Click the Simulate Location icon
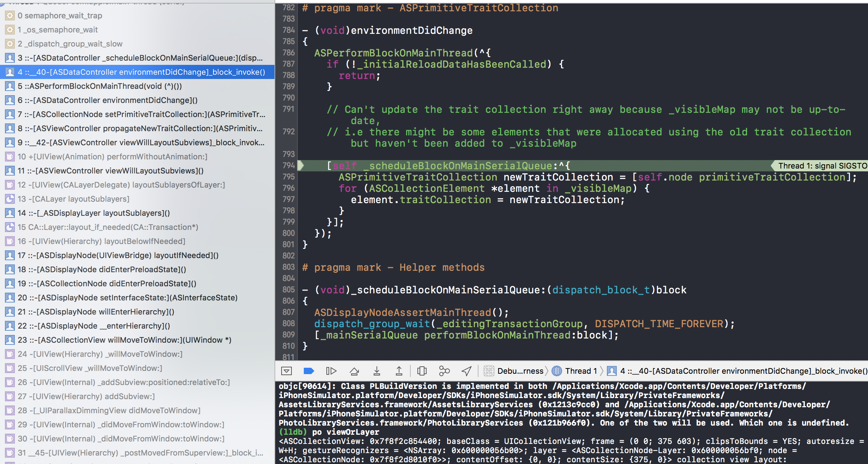 466,371
